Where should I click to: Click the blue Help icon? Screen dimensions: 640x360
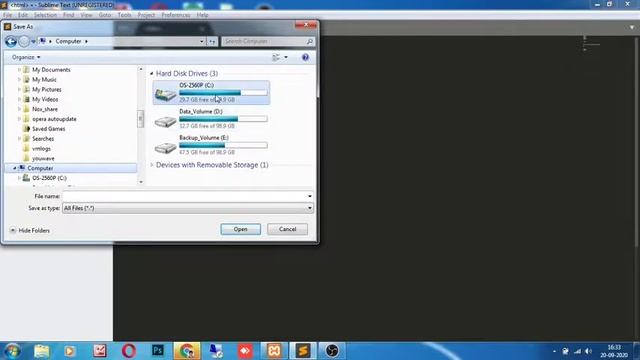click(305, 57)
